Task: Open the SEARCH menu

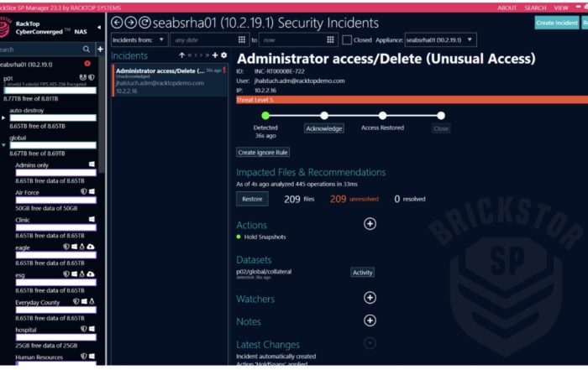Action: (x=535, y=8)
